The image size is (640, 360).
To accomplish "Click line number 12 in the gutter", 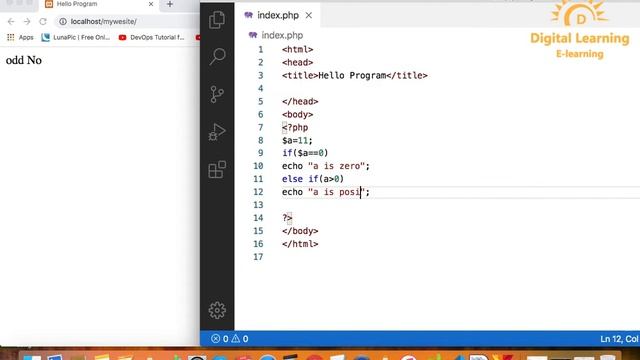I will (258, 192).
